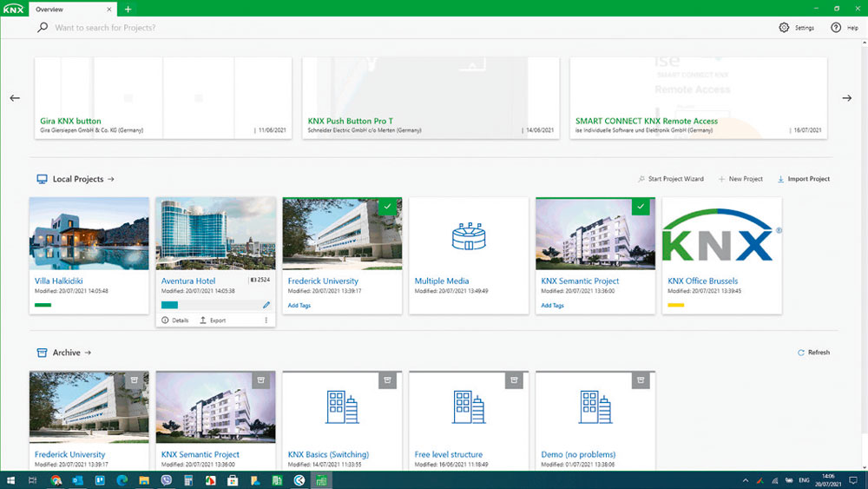Click archive badge on archived KNX Semantic Project
Viewport: 868px width, 489px height.
(260, 380)
